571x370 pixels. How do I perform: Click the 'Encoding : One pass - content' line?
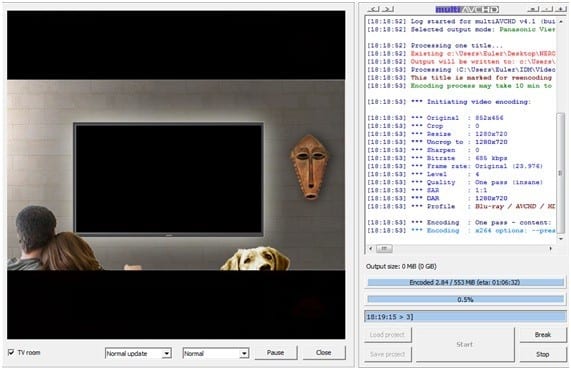459,222
